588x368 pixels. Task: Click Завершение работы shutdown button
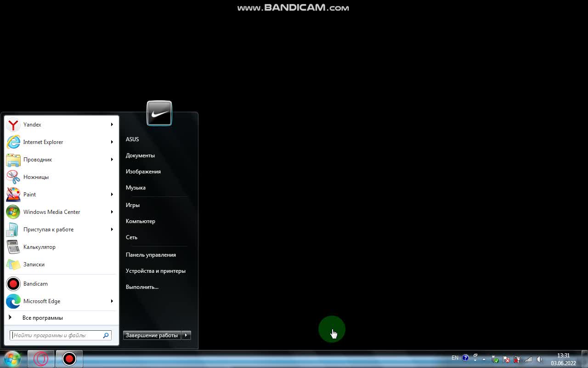point(152,335)
